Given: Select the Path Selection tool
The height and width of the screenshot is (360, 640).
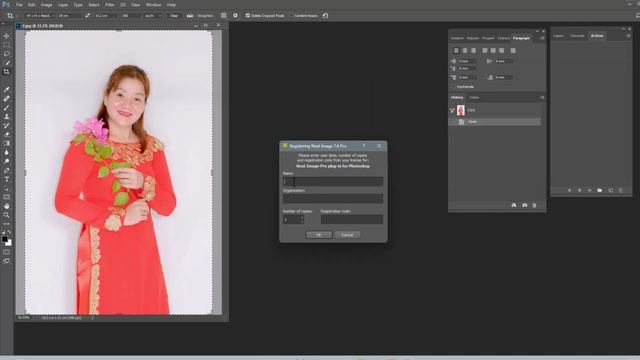Looking at the screenshot, I should (7, 188).
